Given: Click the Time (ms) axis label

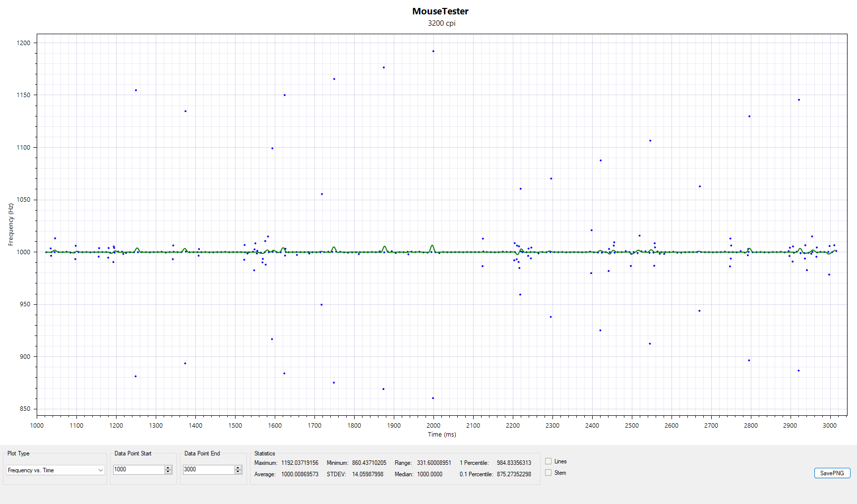Looking at the screenshot, I should (442, 435).
